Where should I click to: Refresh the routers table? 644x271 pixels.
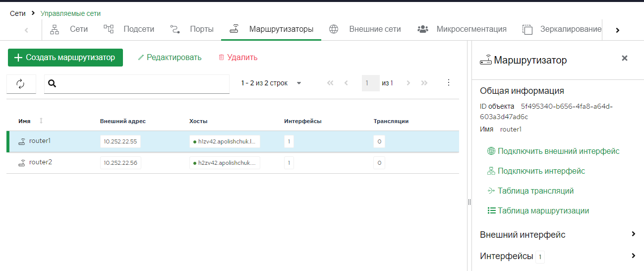point(21,84)
